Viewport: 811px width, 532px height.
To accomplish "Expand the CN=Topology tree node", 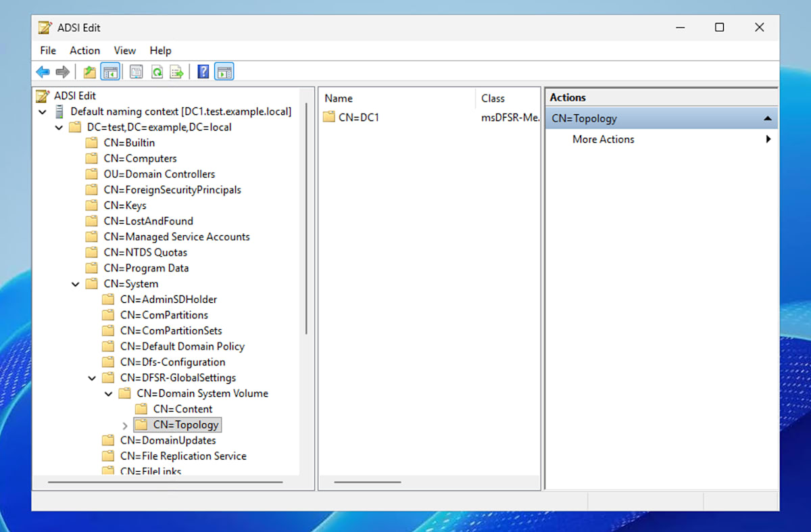I will 124,426.
